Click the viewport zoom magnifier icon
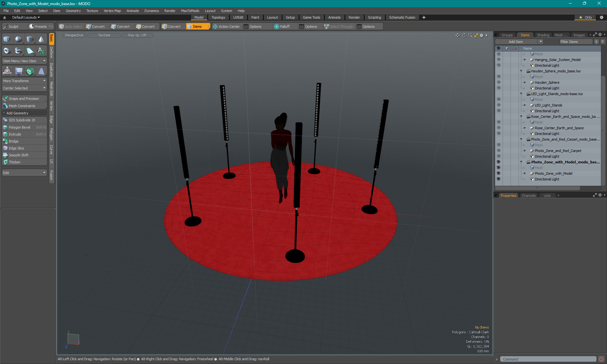607x364 pixels. [470, 35]
